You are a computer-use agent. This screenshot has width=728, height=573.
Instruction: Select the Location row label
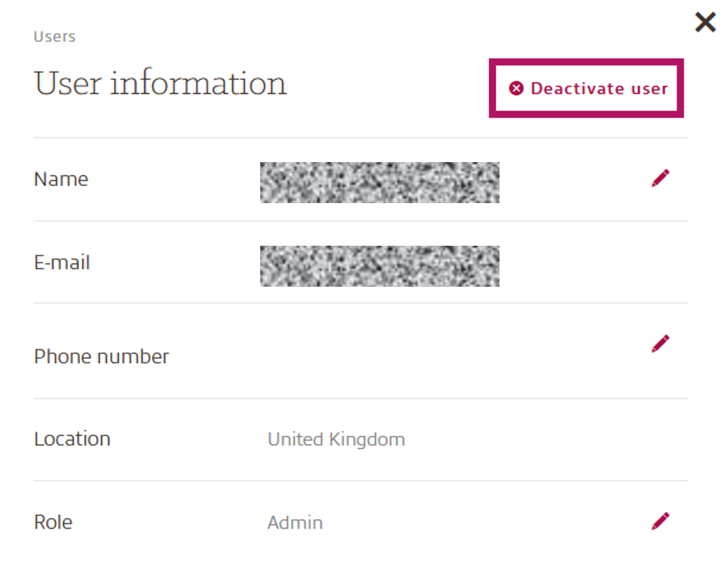[72, 438]
